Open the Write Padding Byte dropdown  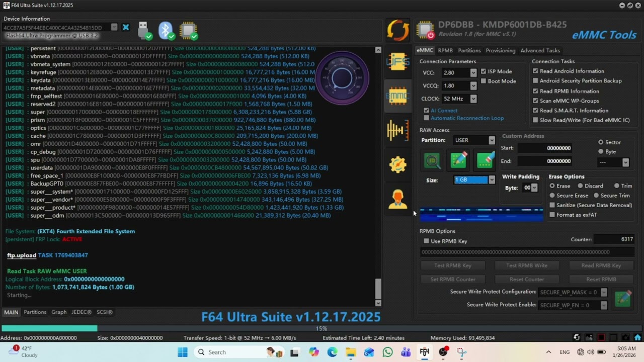(534, 188)
